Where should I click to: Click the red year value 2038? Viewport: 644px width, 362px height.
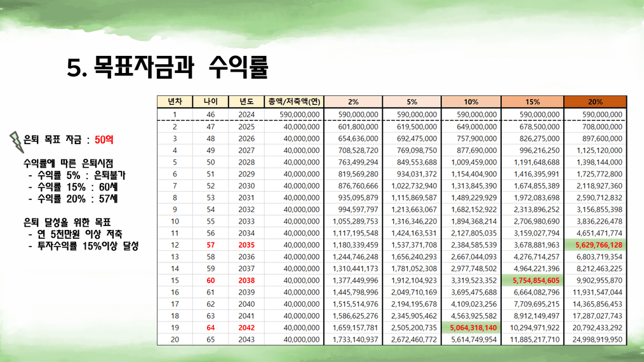[246, 281]
